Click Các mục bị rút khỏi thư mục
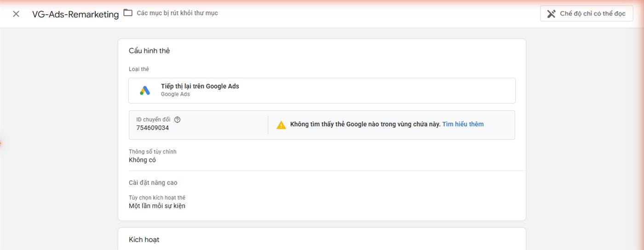Image resolution: width=644 pixels, height=250 pixels. (177, 13)
